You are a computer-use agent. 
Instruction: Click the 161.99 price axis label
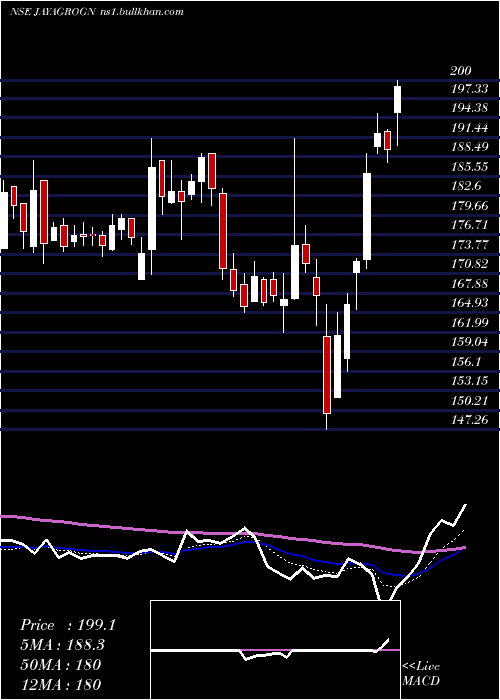pos(469,322)
